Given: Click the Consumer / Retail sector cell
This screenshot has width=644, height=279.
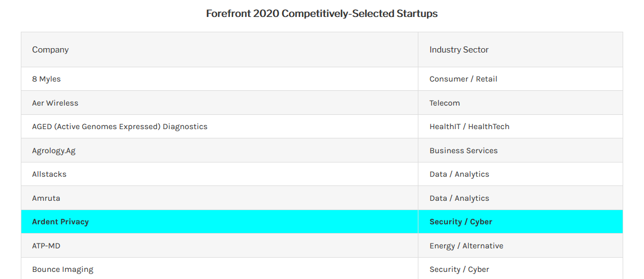Looking at the screenshot, I should (x=520, y=79).
